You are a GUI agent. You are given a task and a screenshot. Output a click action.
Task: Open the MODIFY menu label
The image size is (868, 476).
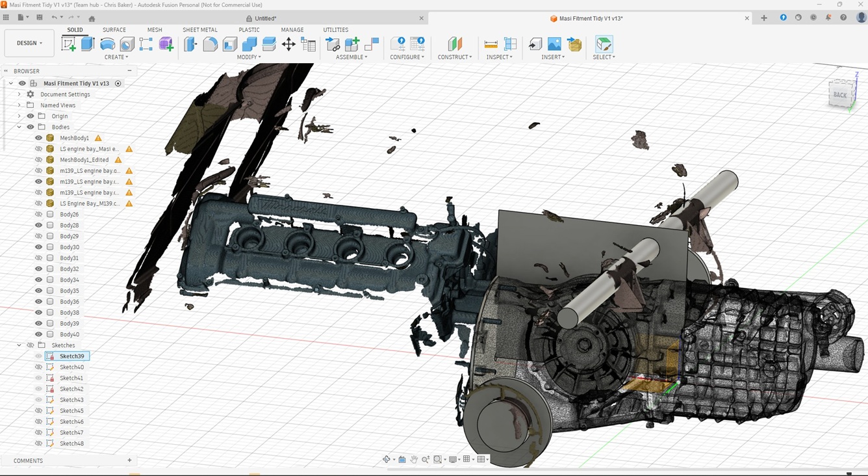tap(248, 57)
